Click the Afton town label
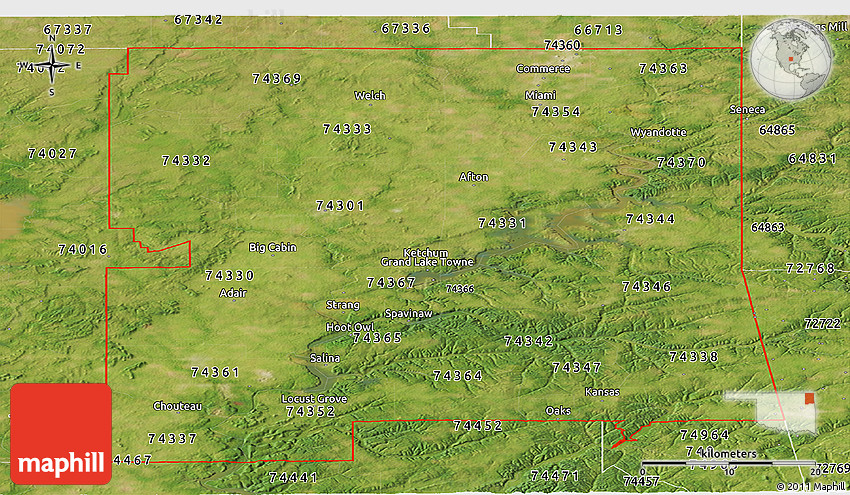Image resolution: width=850 pixels, height=495 pixels. pos(473,177)
